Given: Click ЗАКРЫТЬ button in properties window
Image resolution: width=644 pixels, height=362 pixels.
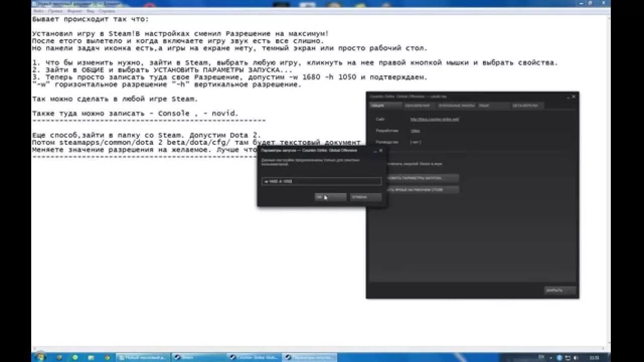Looking at the screenshot, I should click(x=559, y=290).
